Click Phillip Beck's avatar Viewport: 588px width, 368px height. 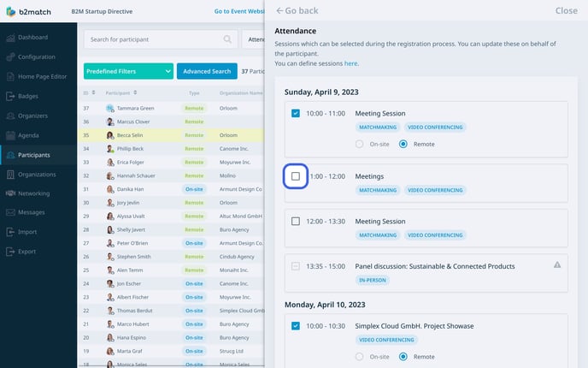(110, 149)
